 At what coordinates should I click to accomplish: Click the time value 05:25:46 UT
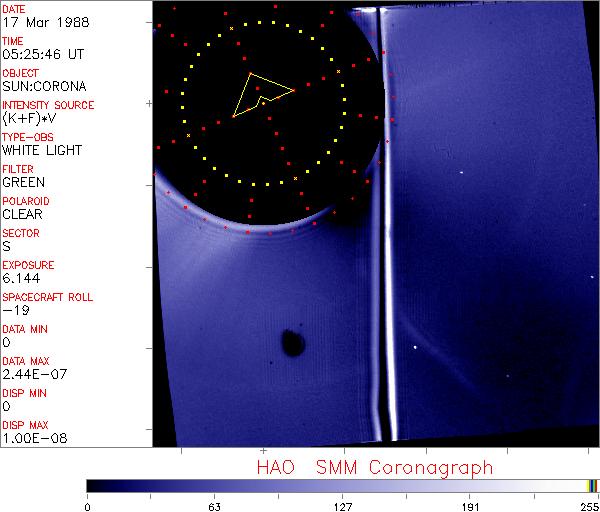(42, 55)
